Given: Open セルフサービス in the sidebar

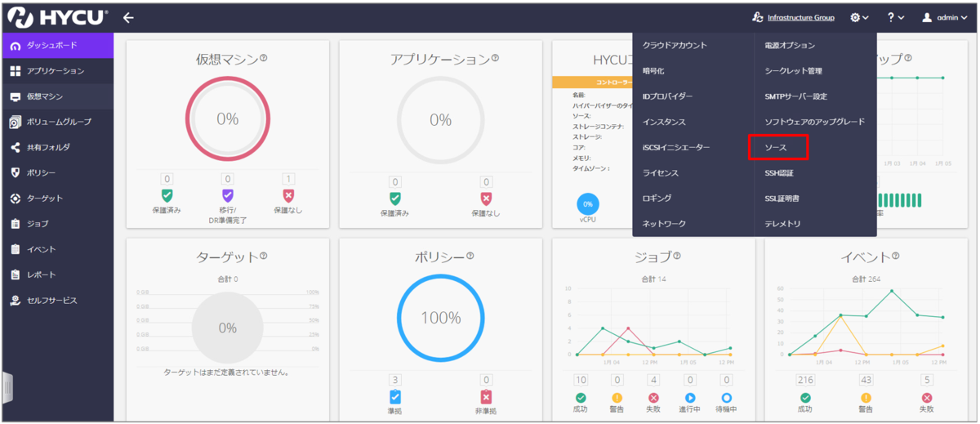Looking at the screenshot, I should point(57,300).
